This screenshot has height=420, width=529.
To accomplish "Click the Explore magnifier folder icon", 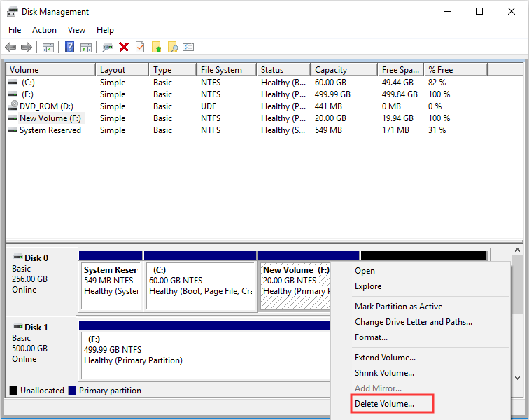I will (x=172, y=48).
